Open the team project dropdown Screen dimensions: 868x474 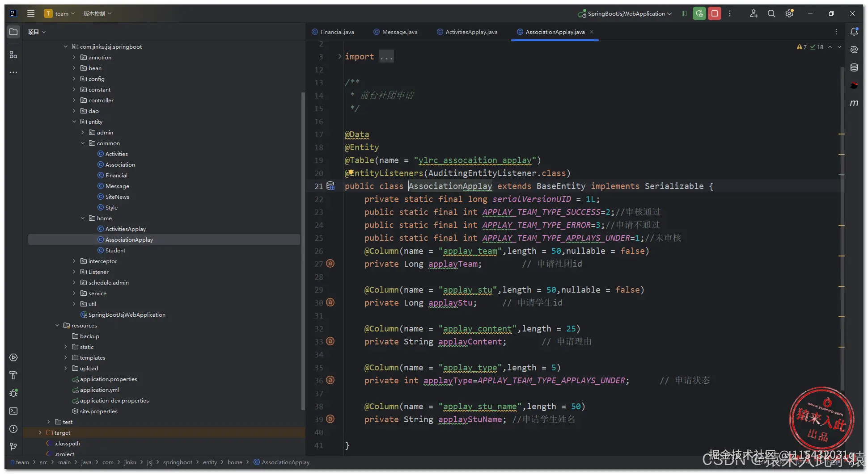pyautogui.click(x=61, y=13)
